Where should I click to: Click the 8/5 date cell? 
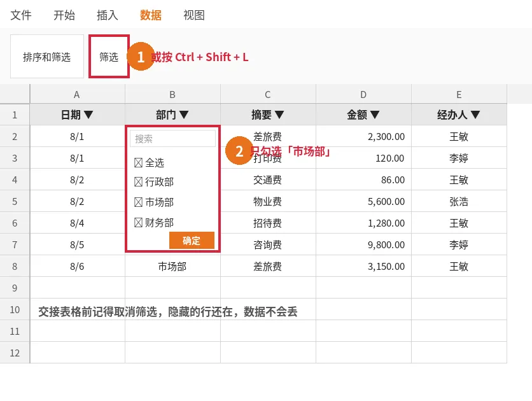78,244
